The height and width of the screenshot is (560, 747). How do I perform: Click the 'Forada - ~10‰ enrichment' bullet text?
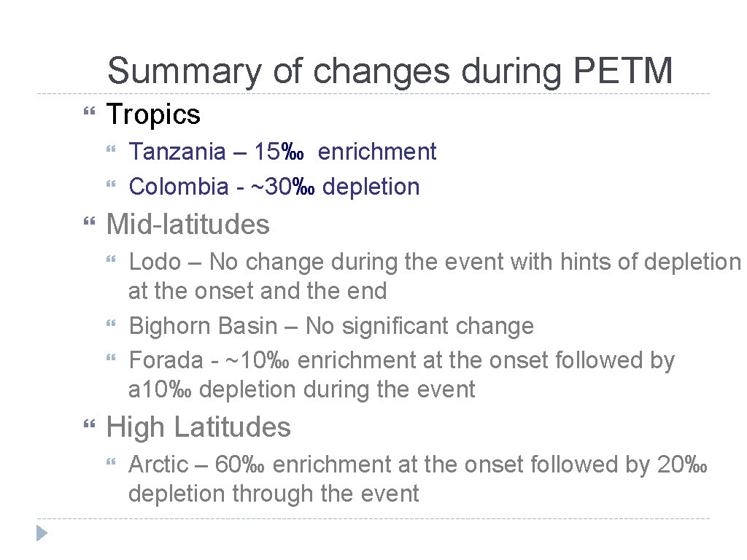(401, 374)
